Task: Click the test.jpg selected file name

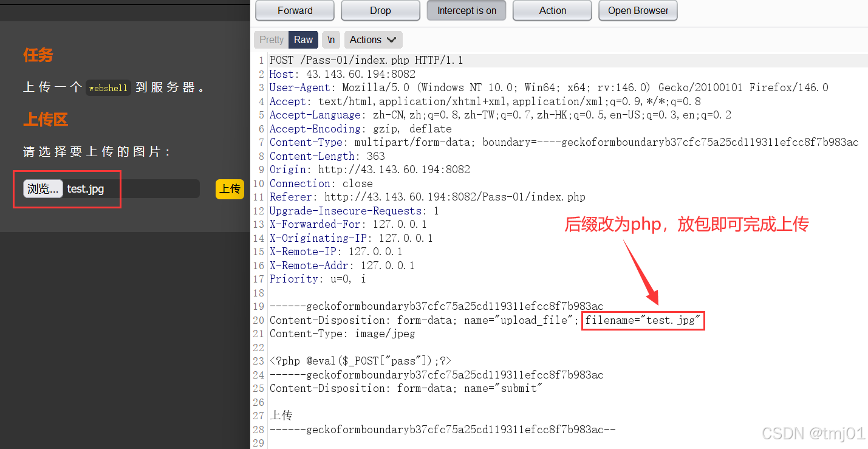Action: tap(86, 189)
